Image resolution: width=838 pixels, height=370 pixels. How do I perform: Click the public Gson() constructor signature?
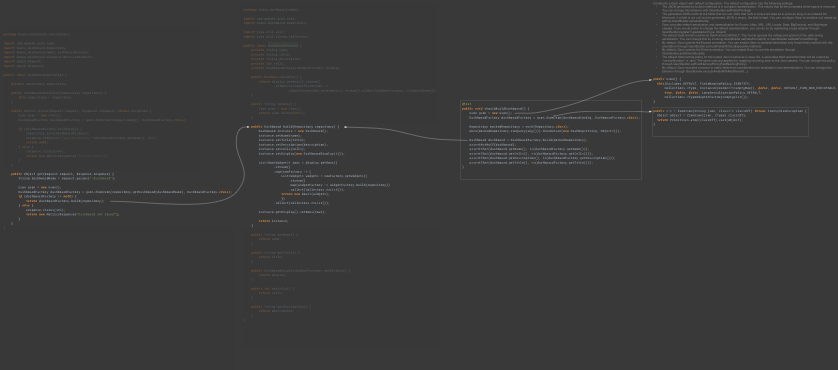coord(667,79)
